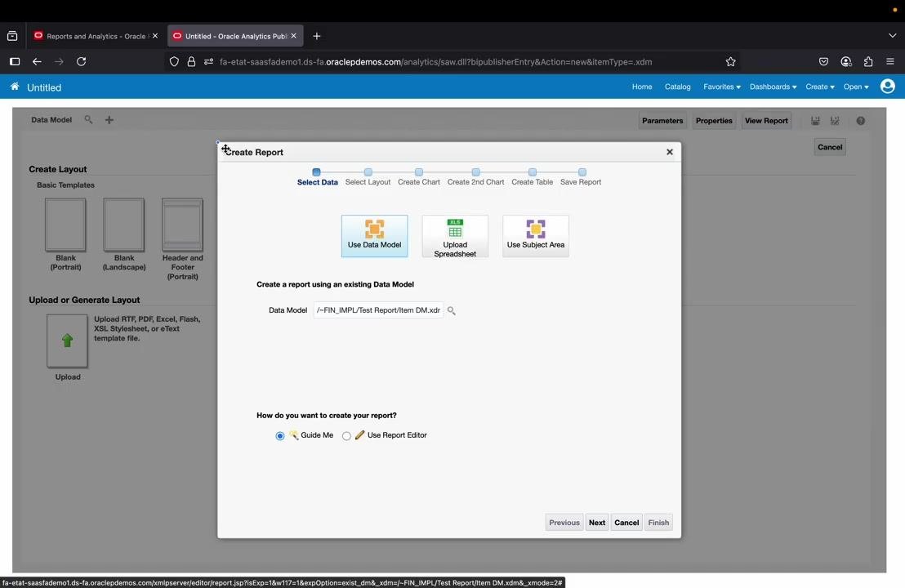Click the padlock site security icon
905x588 pixels.
(191, 62)
